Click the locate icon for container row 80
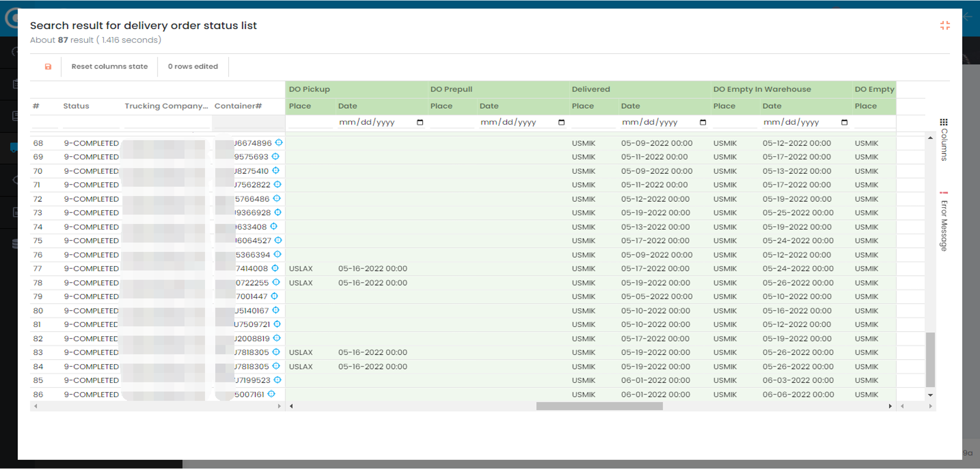 [276, 310]
